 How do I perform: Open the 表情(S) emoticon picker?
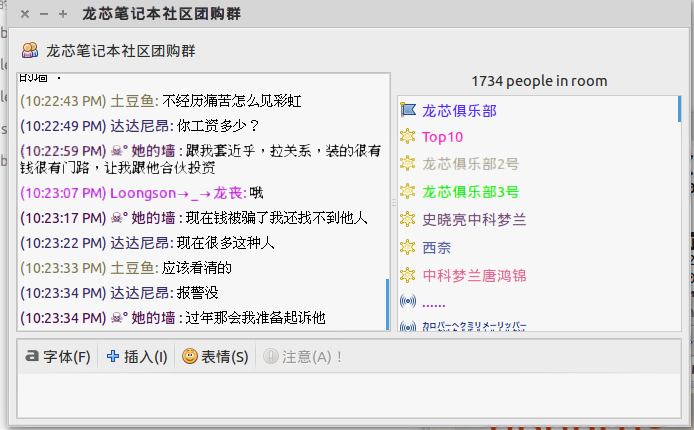point(215,357)
